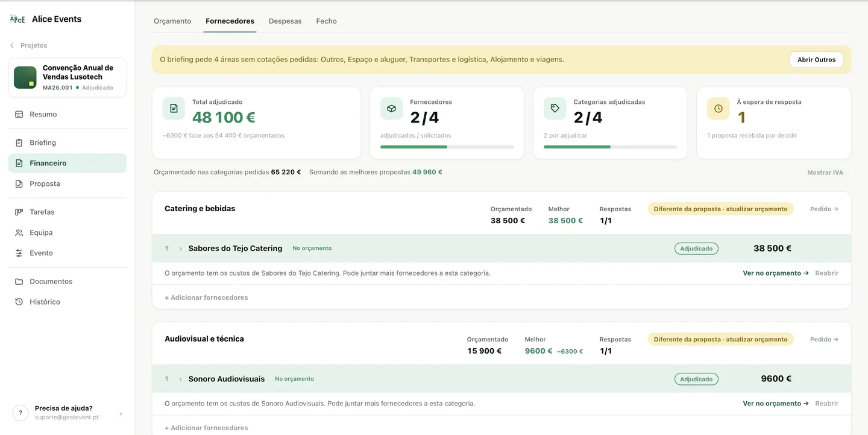868x435 pixels.
Task: Click the À espera de resposta clock icon
Action: click(718, 109)
